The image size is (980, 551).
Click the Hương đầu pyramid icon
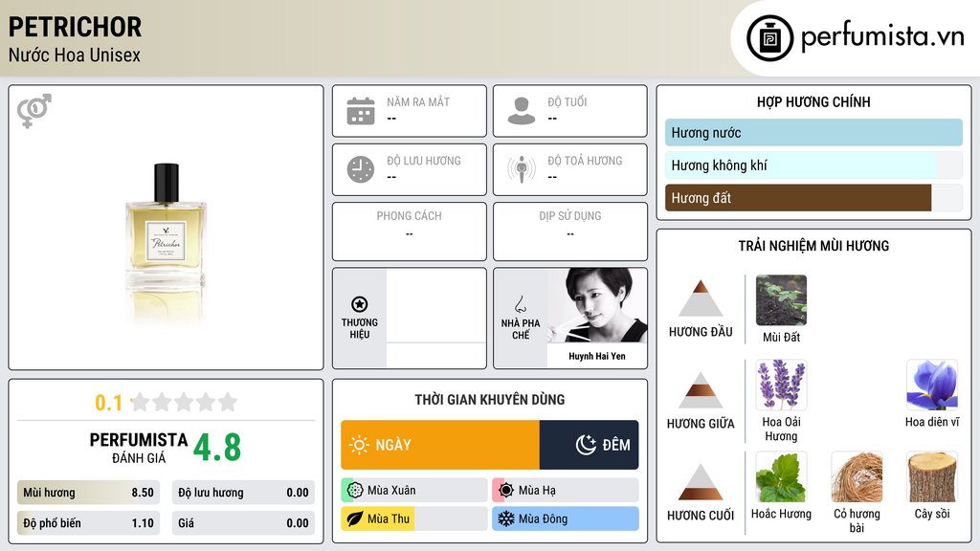701,298
